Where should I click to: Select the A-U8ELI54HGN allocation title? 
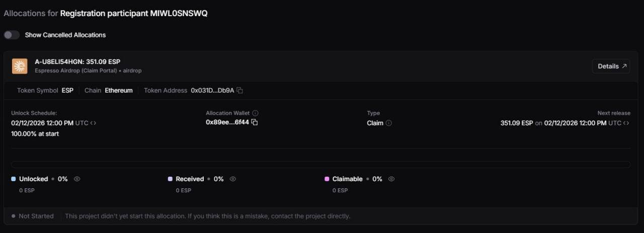click(77, 62)
